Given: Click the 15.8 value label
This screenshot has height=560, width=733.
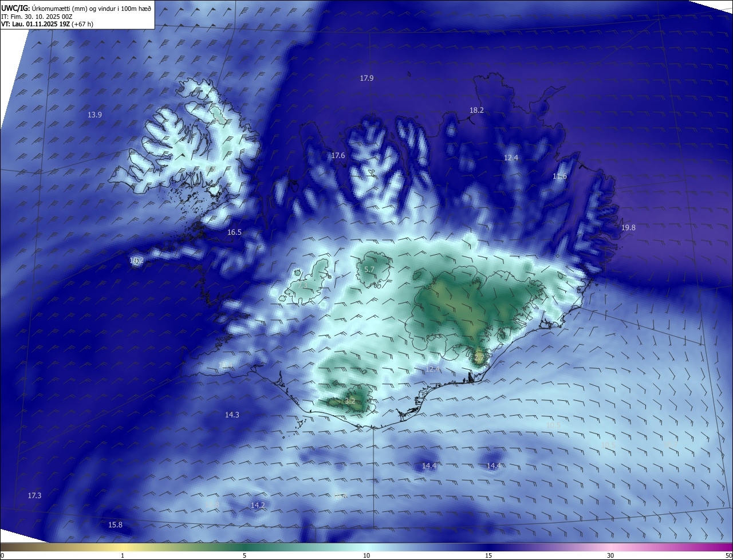Looking at the screenshot, I should 115,524.
